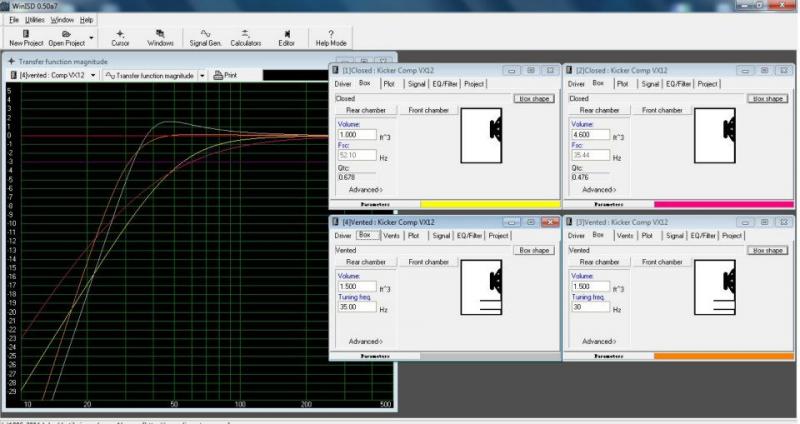
Task: Click Box shape button in [3]Vented window
Action: [770, 250]
